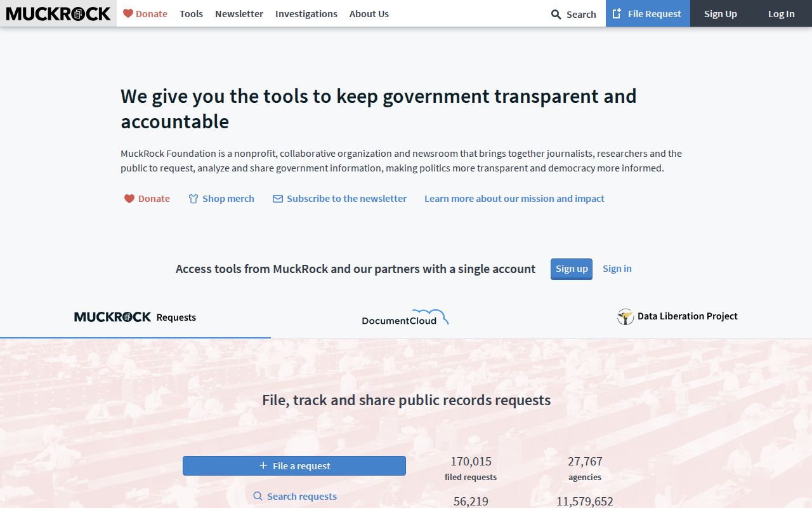This screenshot has height=508, width=812.
Task: Click the Data Liberation Project bird logo
Action: click(x=625, y=316)
